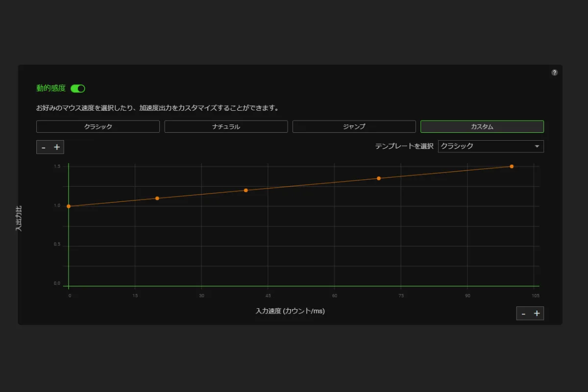This screenshot has width=588, height=392.
Task: Click the minus button above the graph
Action: (44, 147)
